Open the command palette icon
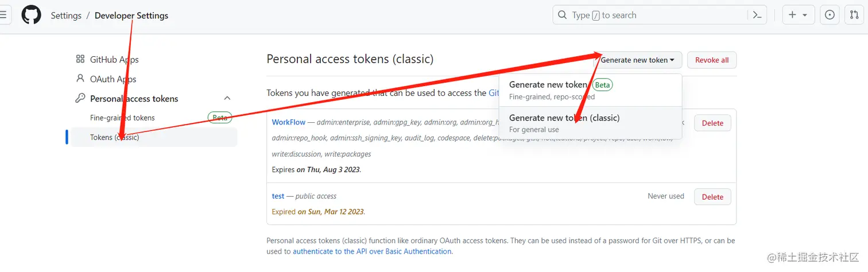 coord(757,15)
